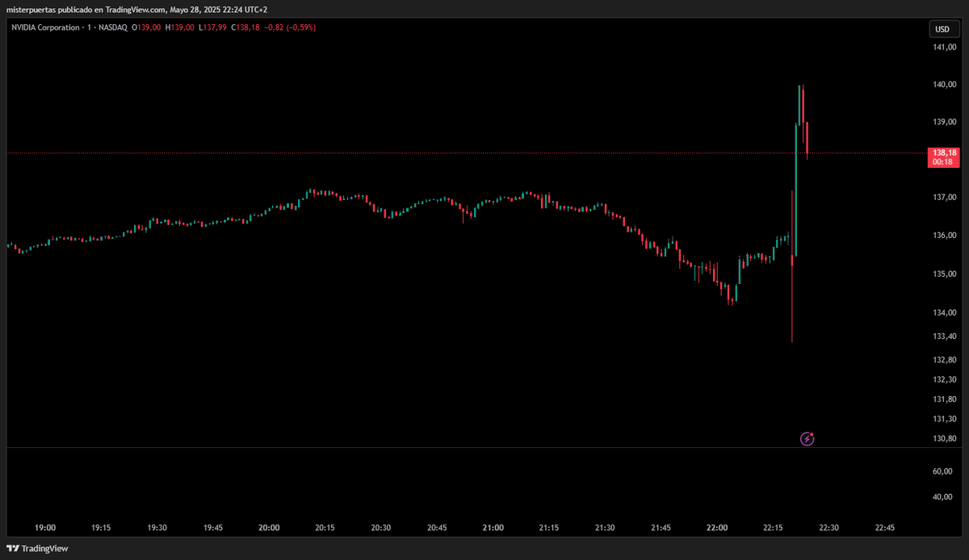Click the 133,40 price axis label
Screen dimensions: 969x560
coord(944,336)
